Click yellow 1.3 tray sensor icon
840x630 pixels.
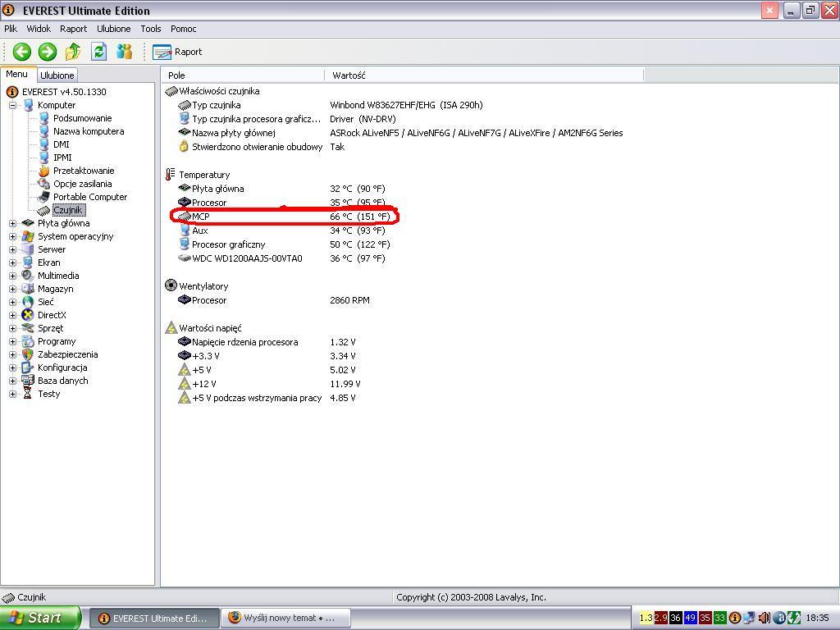click(x=646, y=618)
